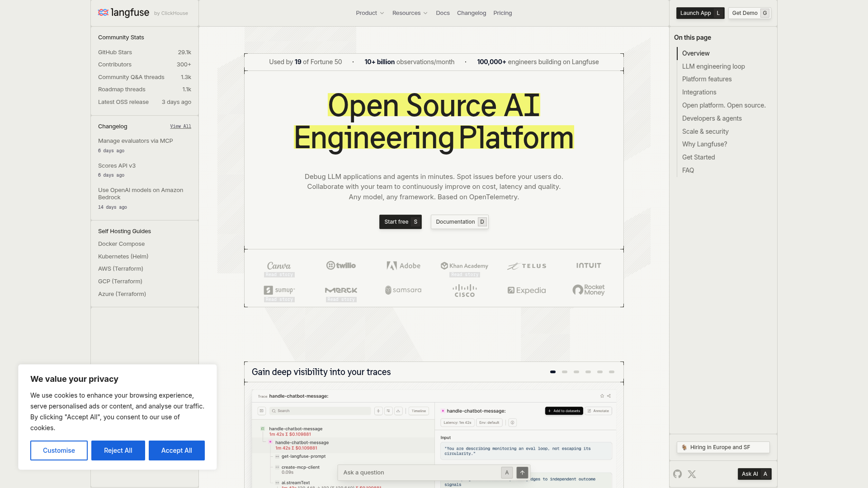This screenshot has width=868, height=488.
Task: Click the Adobe logo
Action: point(403,266)
